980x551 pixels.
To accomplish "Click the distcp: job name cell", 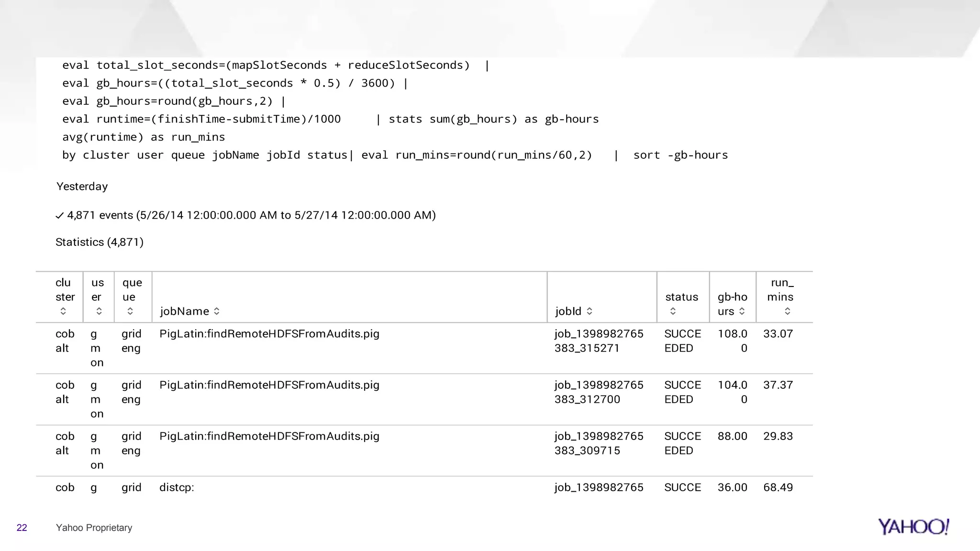I will click(177, 487).
